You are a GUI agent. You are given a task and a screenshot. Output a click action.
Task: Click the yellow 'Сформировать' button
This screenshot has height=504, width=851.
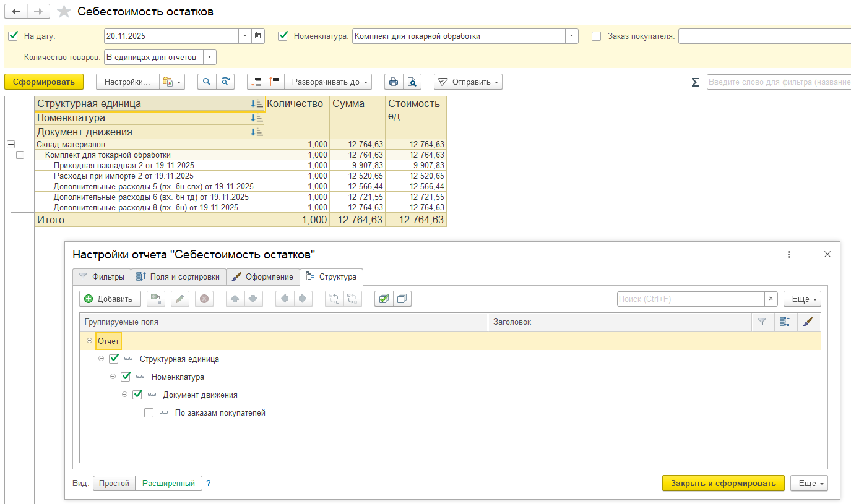[43, 82]
